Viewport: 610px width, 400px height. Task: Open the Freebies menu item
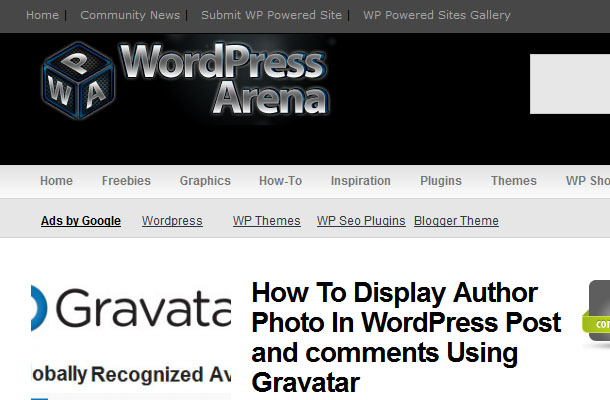[126, 181]
